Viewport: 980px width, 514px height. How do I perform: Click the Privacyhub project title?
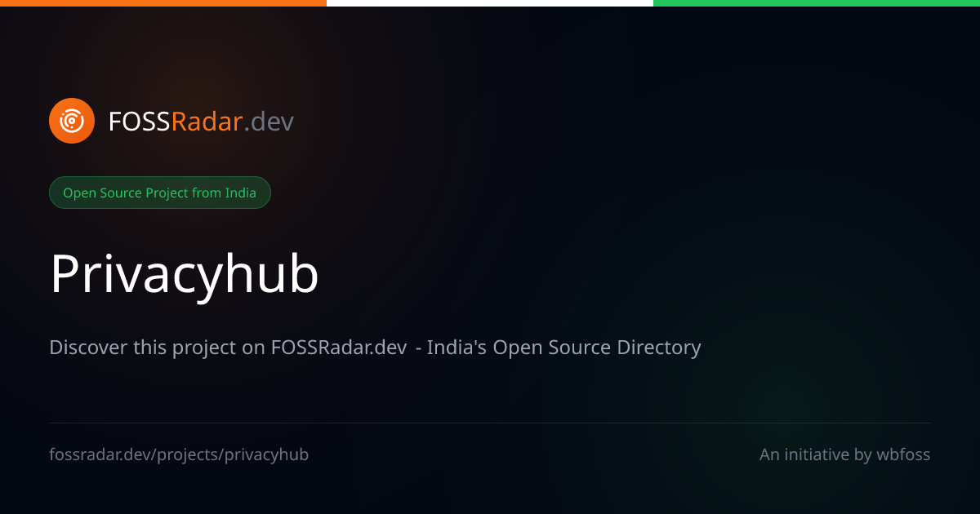(x=185, y=275)
